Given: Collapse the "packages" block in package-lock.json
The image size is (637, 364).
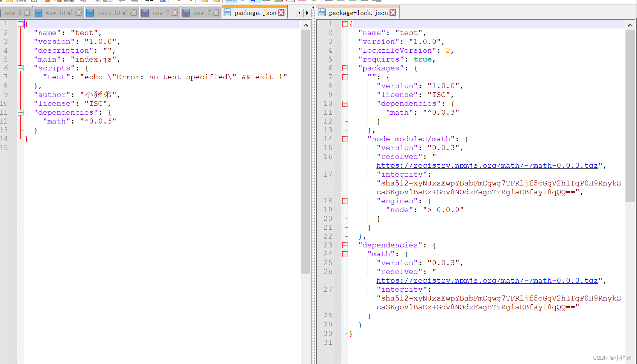Looking at the screenshot, I should 345,68.
